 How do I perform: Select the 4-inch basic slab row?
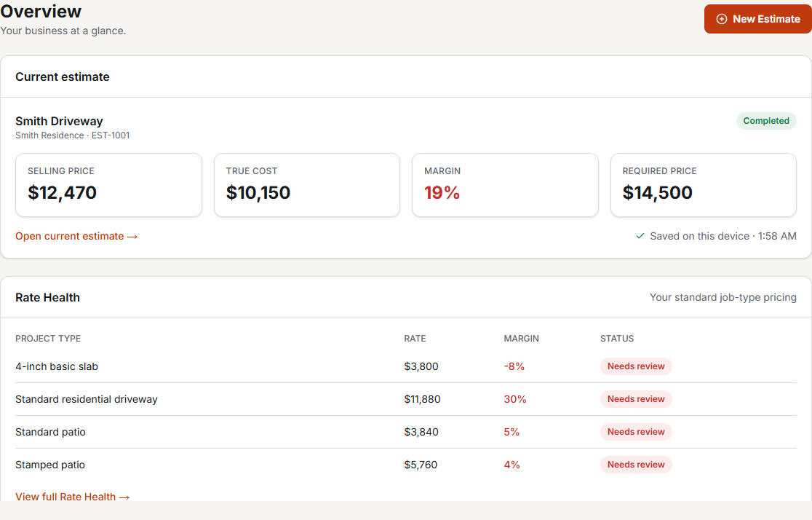coord(406,366)
